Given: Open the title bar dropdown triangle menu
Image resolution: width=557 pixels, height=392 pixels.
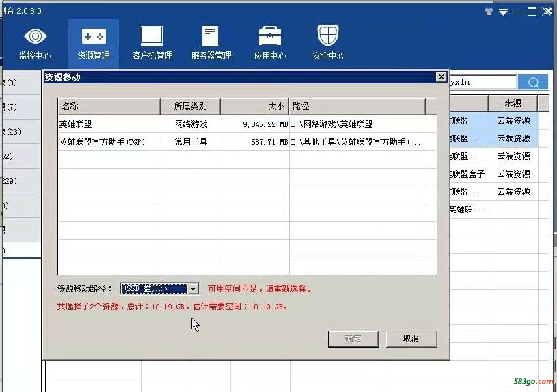Looking at the screenshot, I should [503, 12].
